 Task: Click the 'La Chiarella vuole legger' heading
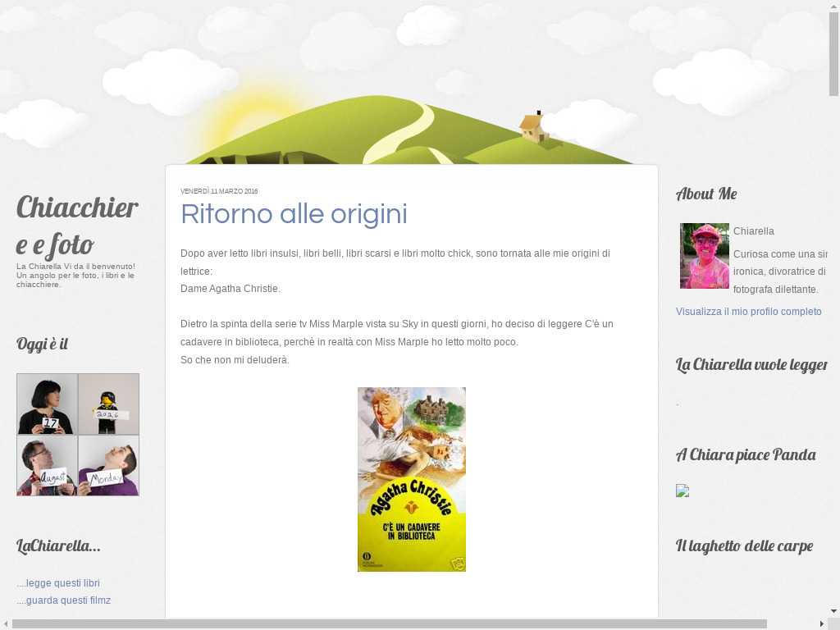click(x=751, y=365)
